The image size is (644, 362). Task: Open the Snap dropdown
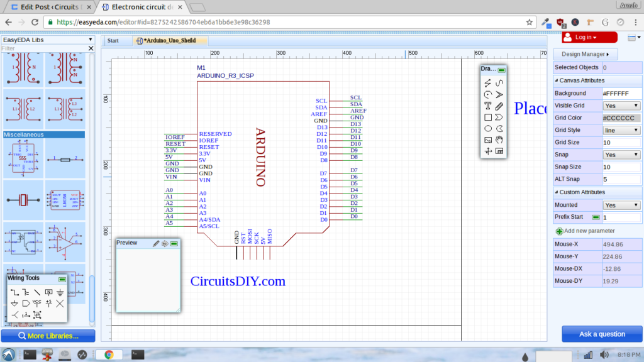coord(621,155)
